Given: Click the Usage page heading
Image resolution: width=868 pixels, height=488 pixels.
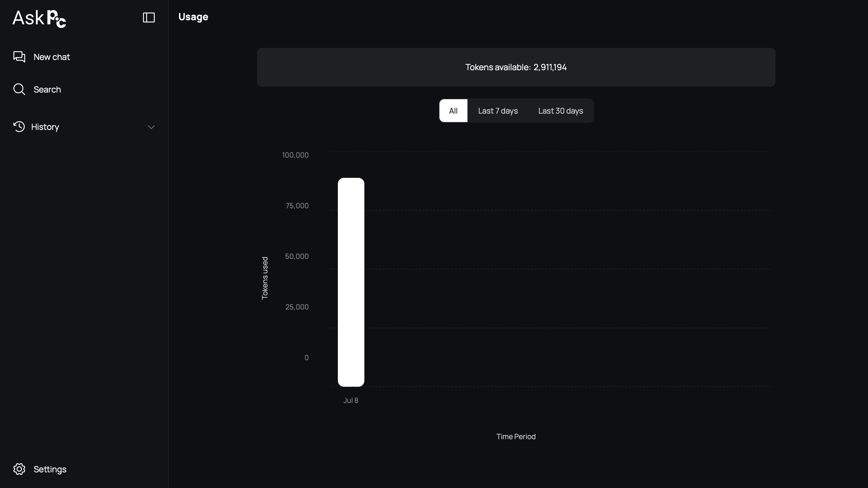Looking at the screenshot, I should [x=193, y=17].
